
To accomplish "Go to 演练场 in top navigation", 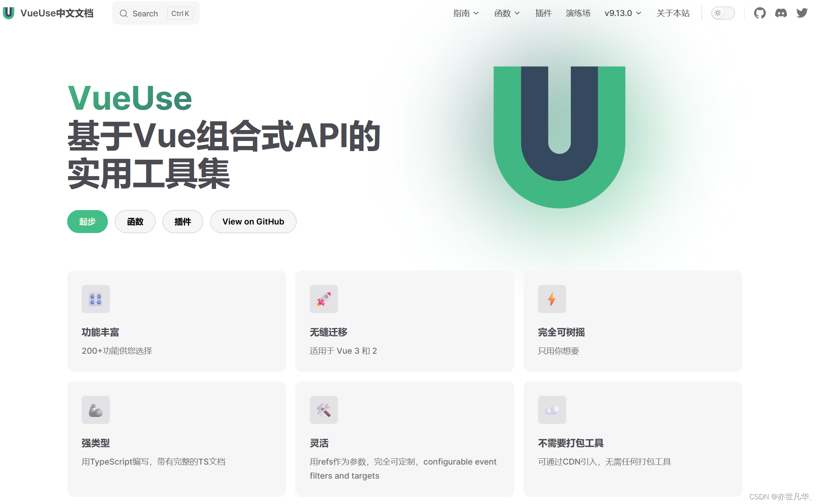I will pyautogui.click(x=578, y=13).
